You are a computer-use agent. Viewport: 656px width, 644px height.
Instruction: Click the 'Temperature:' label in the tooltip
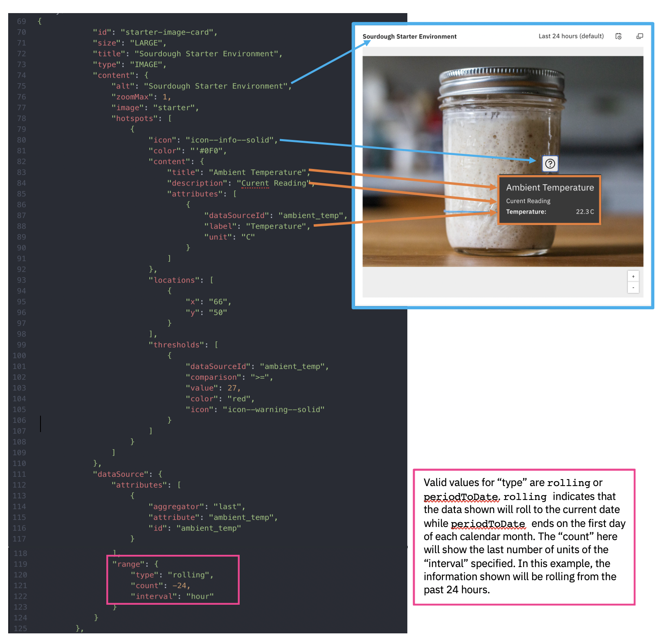(x=526, y=212)
